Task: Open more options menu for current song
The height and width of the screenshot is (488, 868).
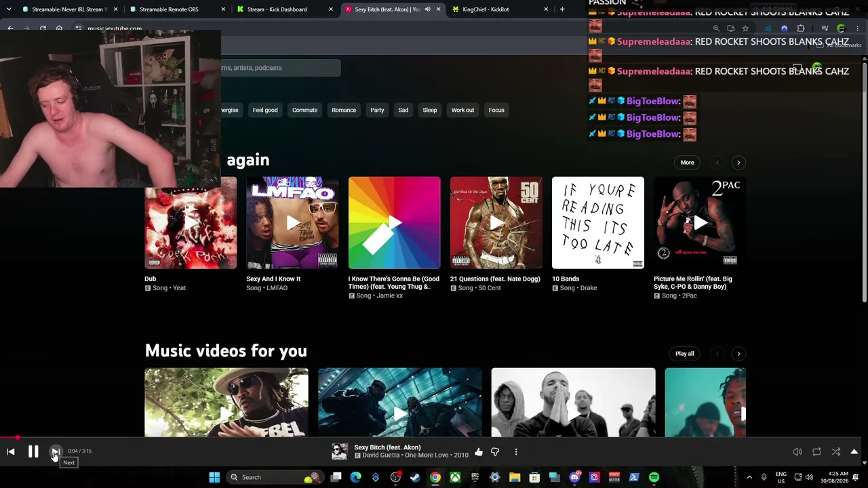Action: point(516,452)
